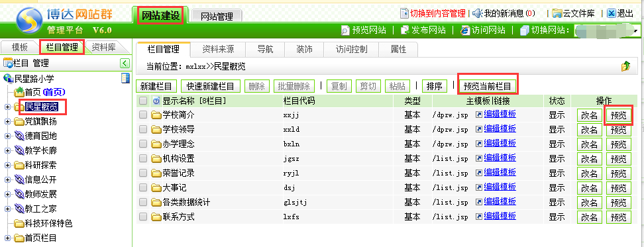Click the go-up-level folder icon

tap(625, 66)
